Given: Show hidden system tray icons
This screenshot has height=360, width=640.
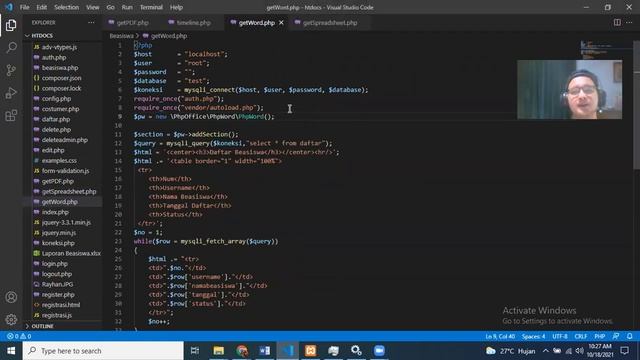Looking at the screenshot, I should pyautogui.click(x=545, y=351).
